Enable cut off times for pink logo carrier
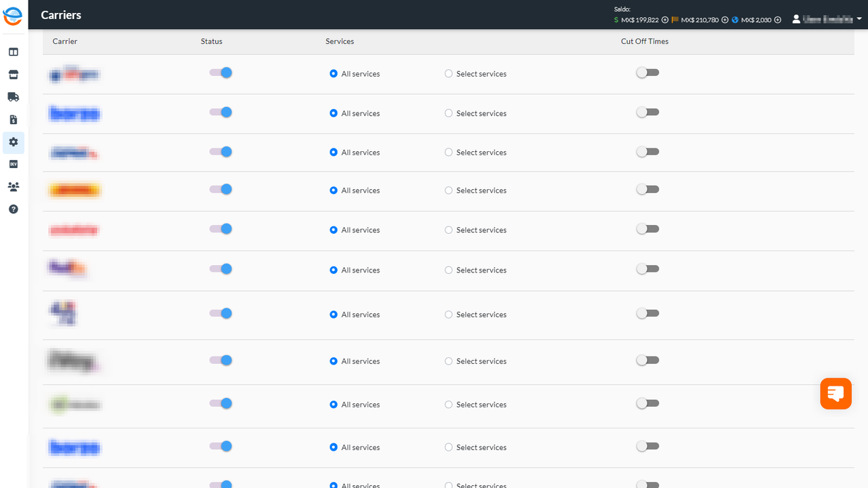The image size is (868, 488). pyautogui.click(x=648, y=229)
